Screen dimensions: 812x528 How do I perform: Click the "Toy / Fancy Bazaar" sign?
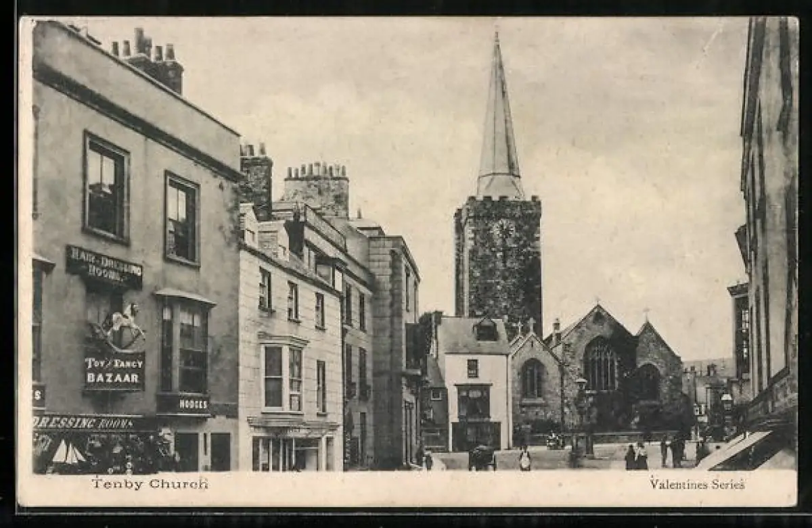(114, 370)
